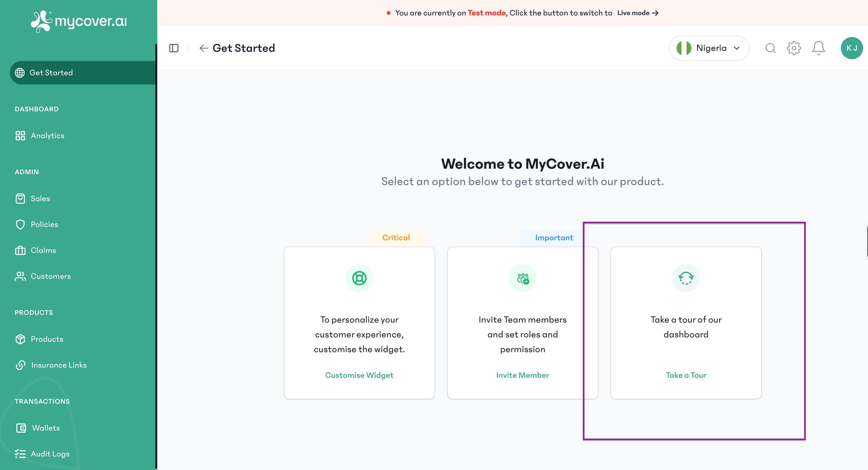Open Insurance Links icon
This screenshot has height=470, width=868.
(x=21, y=365)
